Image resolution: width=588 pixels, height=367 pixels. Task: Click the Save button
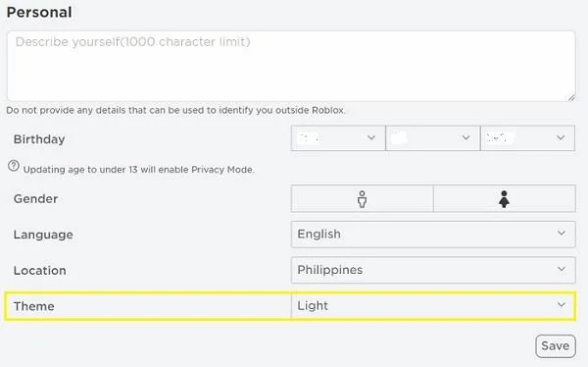[556, 346]
